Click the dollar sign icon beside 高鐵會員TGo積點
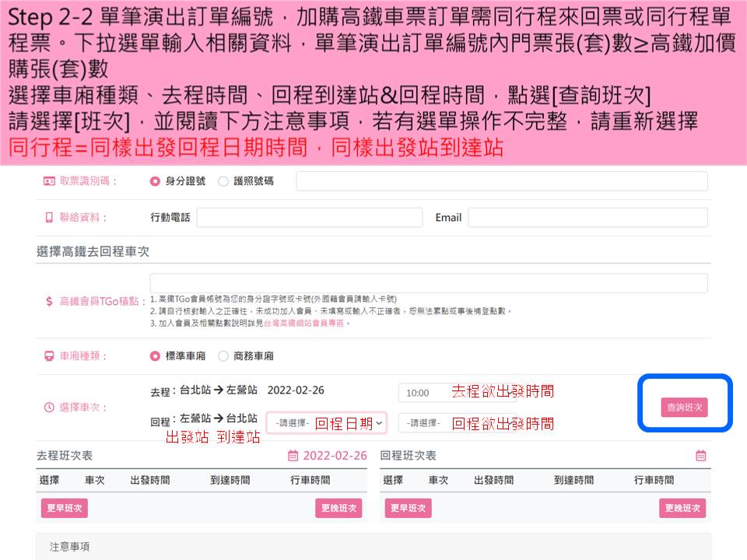The height and width of the screenshot is (560, 747). (x=49, y=301)
